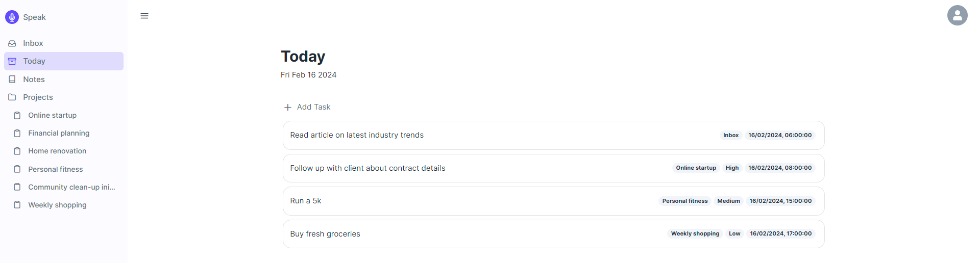
Task: Click the Inbox tray icon in sidebar
Action: pyautogui.click(x=12, y=43)
